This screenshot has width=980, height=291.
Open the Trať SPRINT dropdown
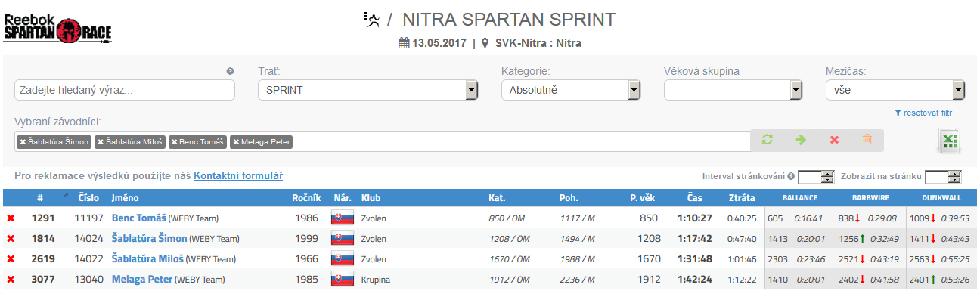pyautogui.click(x=367, y=90)
